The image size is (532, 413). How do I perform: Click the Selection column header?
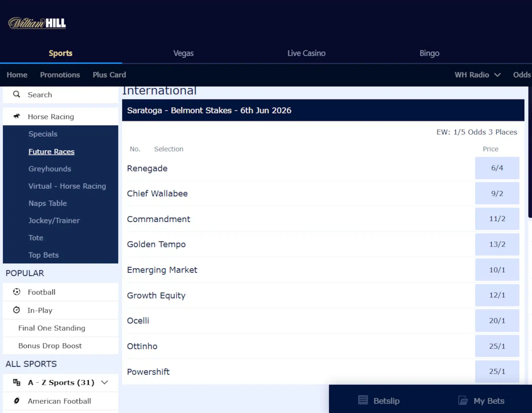pos(169,149)
